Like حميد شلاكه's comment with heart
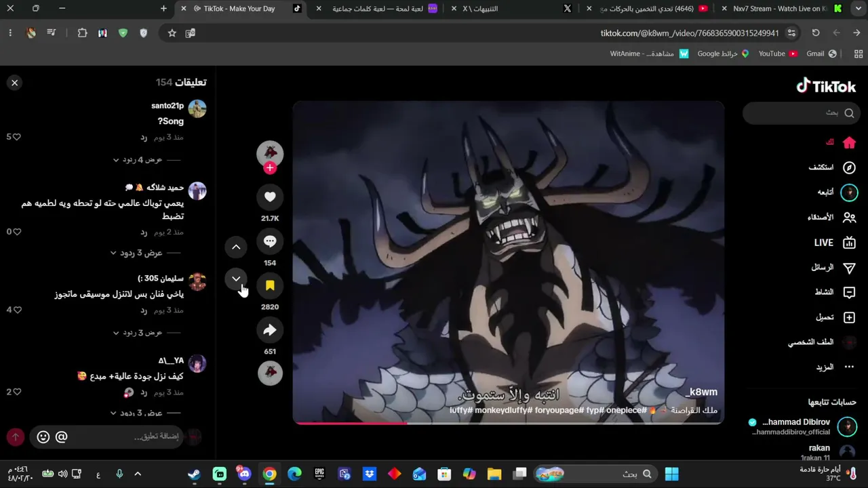The image size is (868, 488). pos(16,232)
